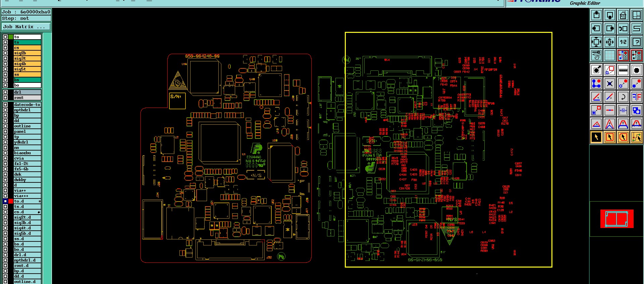The height and width of the screenshot is (284, 644).
Task: Click the zoom in inward-arrows icon
Action: coord(610,42)
